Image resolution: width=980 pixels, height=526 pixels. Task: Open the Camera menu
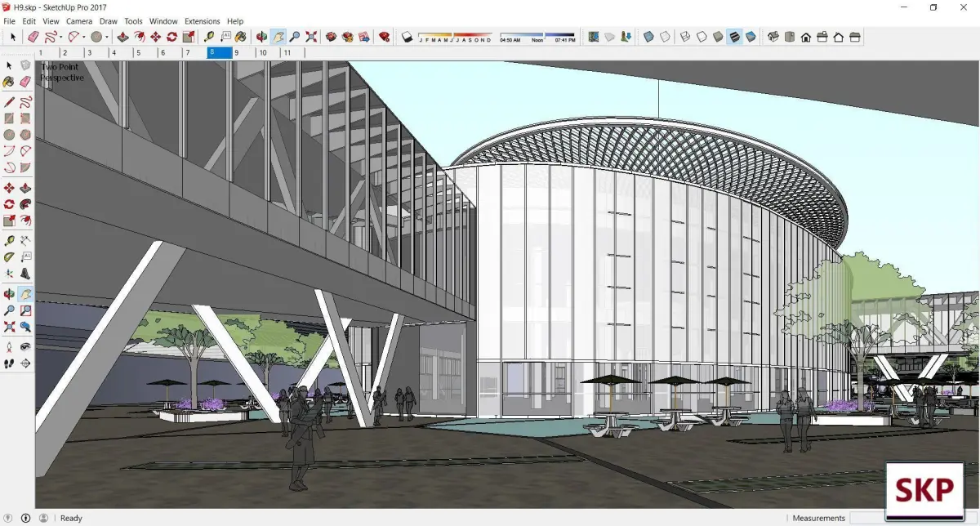79,20
